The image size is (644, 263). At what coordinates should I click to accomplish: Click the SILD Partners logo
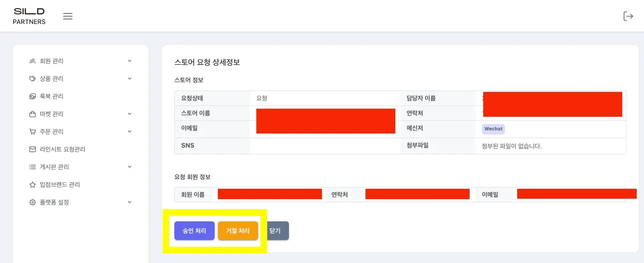[29, 16]
